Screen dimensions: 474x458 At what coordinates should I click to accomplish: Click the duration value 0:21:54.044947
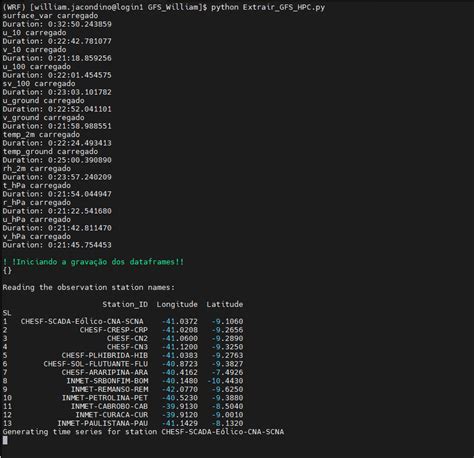80,194
